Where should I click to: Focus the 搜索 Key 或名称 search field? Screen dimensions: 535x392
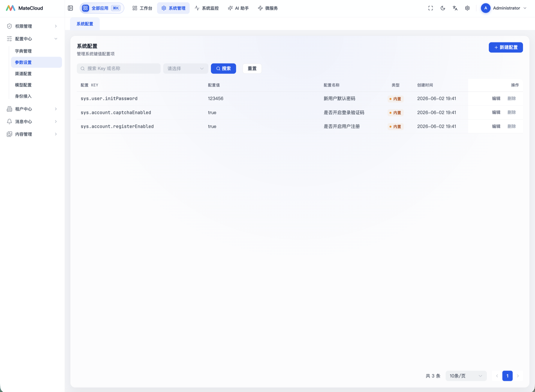coord(119,69)
